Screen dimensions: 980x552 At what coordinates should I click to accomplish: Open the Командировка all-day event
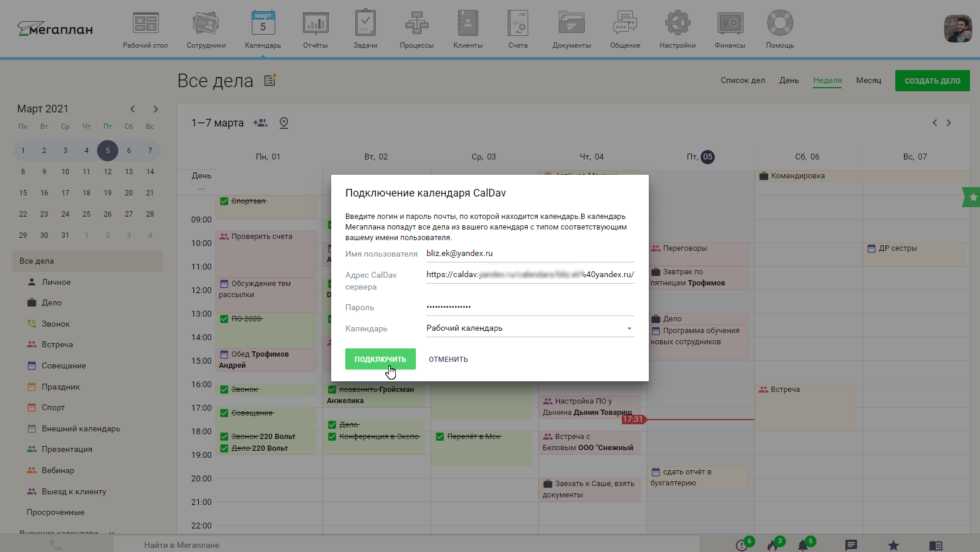point(862,176)
